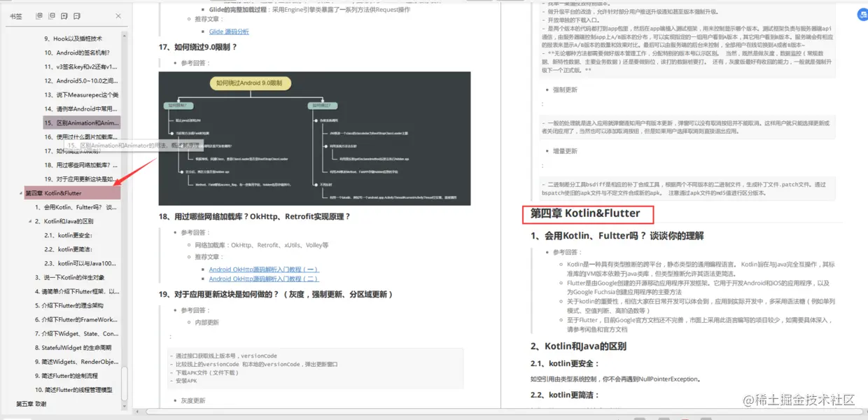The width and height of the screenshot is (868, 420).
Task: Click heading 17、如何绕过9.0限制?
Action: (x=198, y=48)
